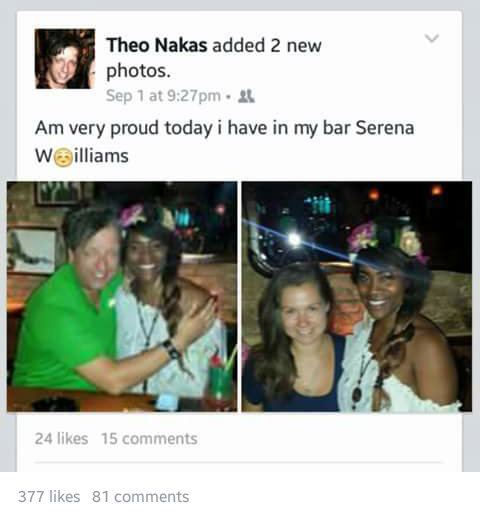Click the 'Williams' word in caption

click(x=82, y=156)
